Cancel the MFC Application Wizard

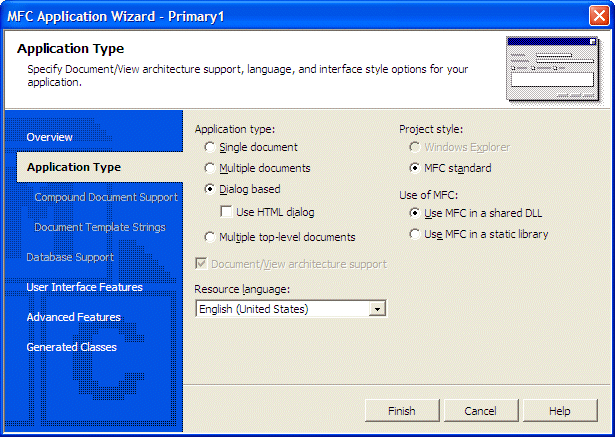[481, 411]
